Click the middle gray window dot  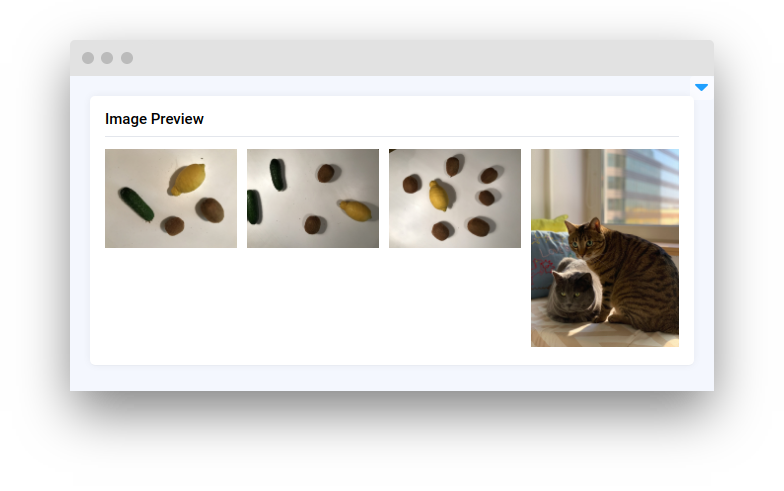[107, 58]
